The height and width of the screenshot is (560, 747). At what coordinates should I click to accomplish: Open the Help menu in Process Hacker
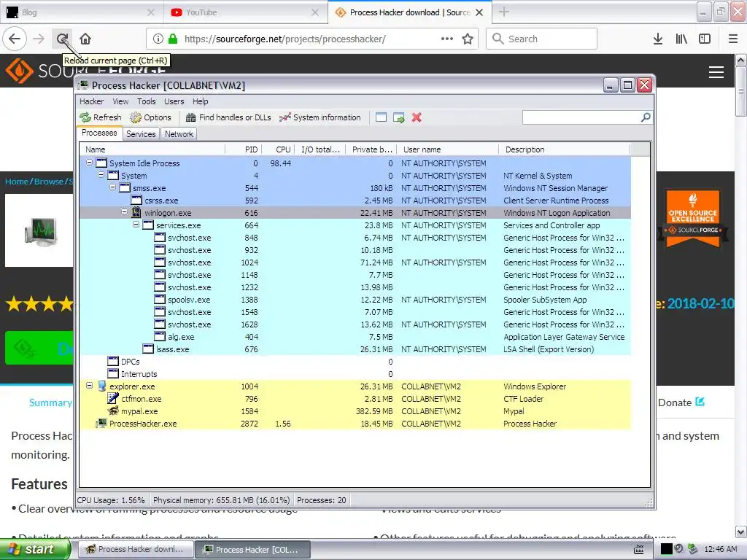coord(200,101)
